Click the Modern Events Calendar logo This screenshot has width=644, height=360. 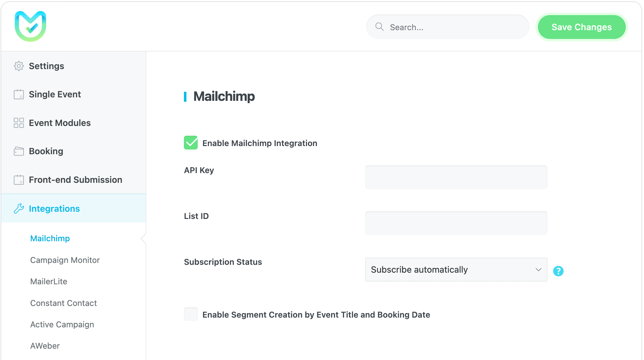30,26
